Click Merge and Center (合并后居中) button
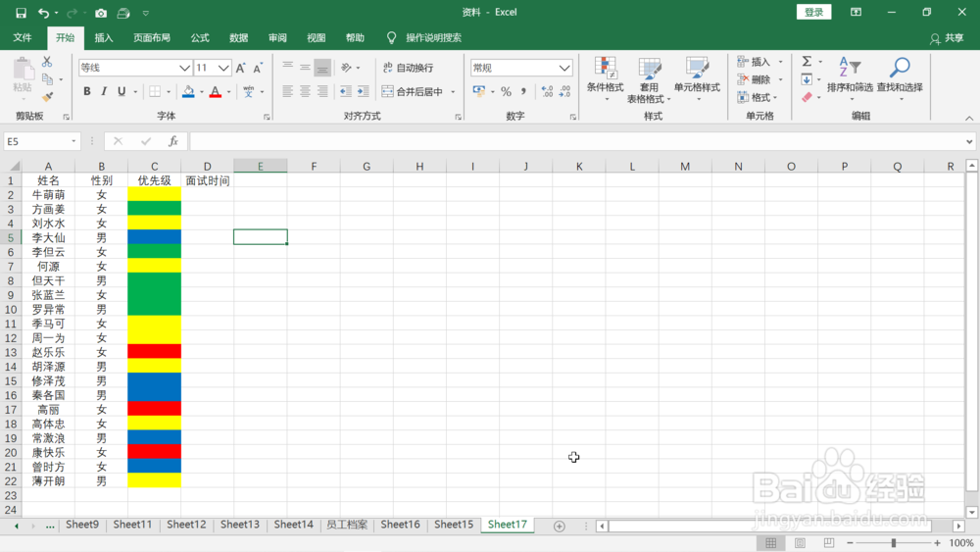980x552 pixels. (413, 92)
